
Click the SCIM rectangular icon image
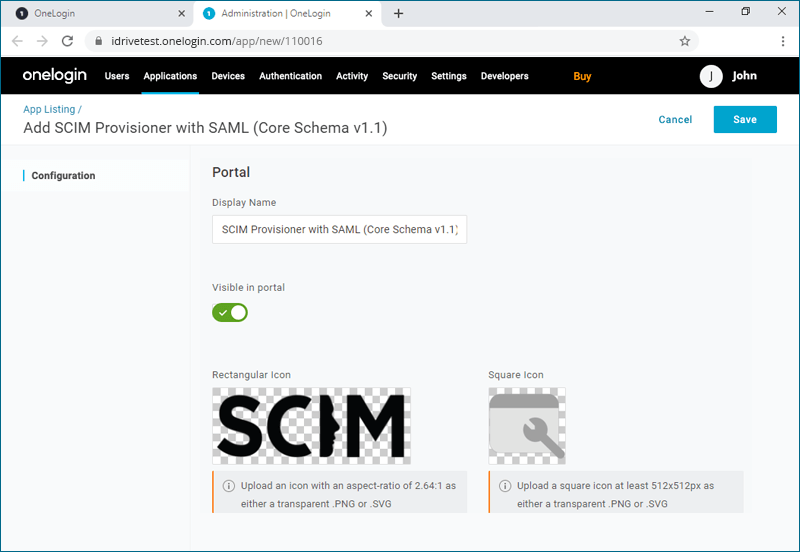coord(311,425)
